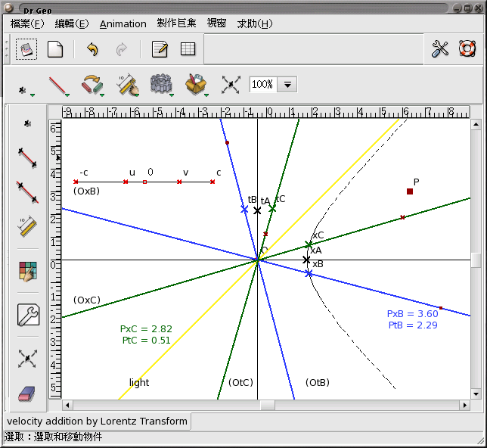Open the help lifebuoy icon

(467, 48)
